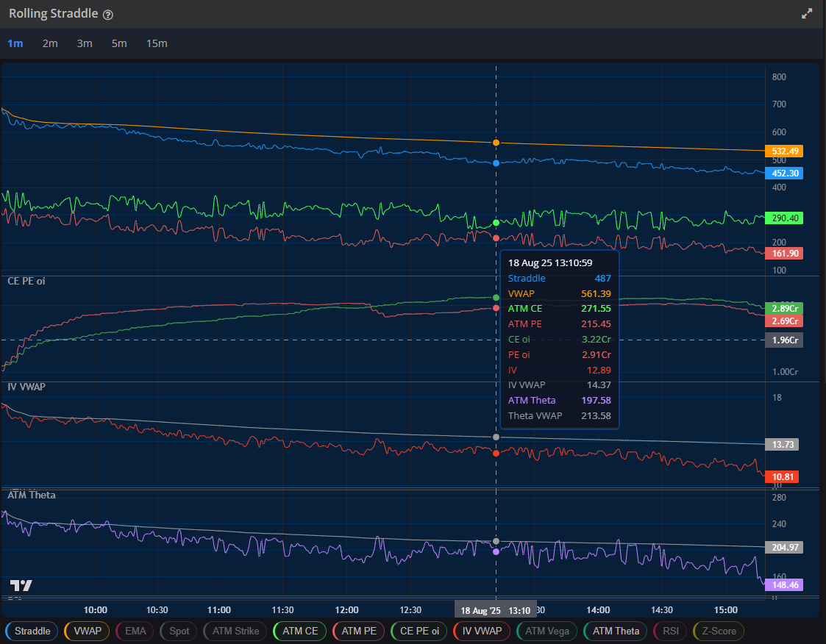Click the blue 452.30 straddle price tag
This screenshot has height=644, width=826.
tap(783, 173)
